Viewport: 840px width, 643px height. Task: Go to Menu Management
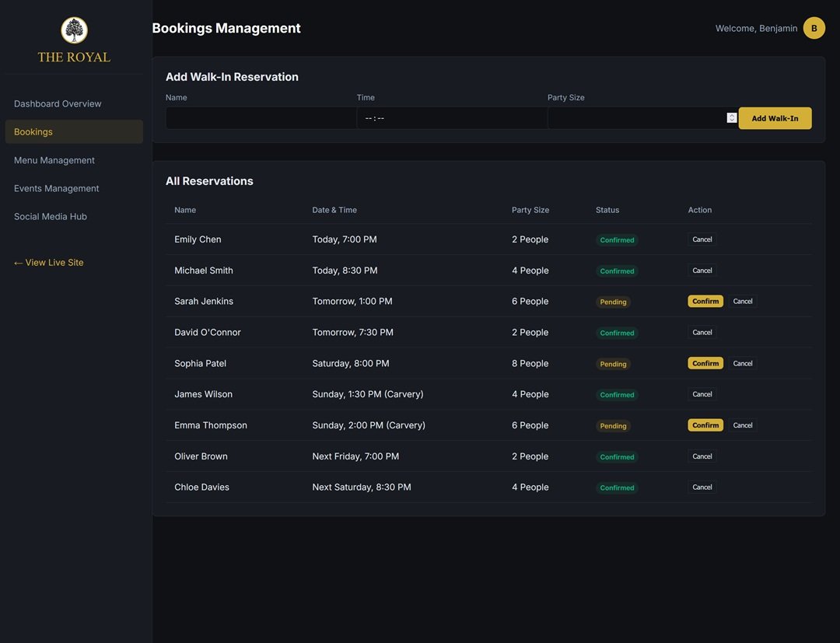[74, 160]
